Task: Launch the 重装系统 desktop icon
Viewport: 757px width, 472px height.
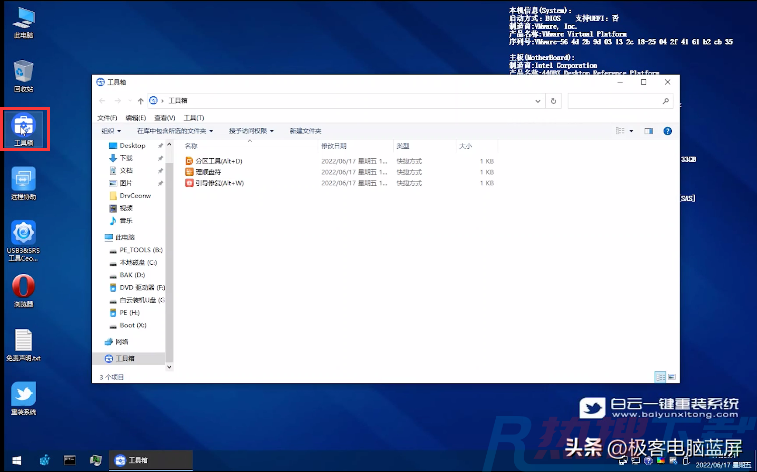Action: (23, 399)
